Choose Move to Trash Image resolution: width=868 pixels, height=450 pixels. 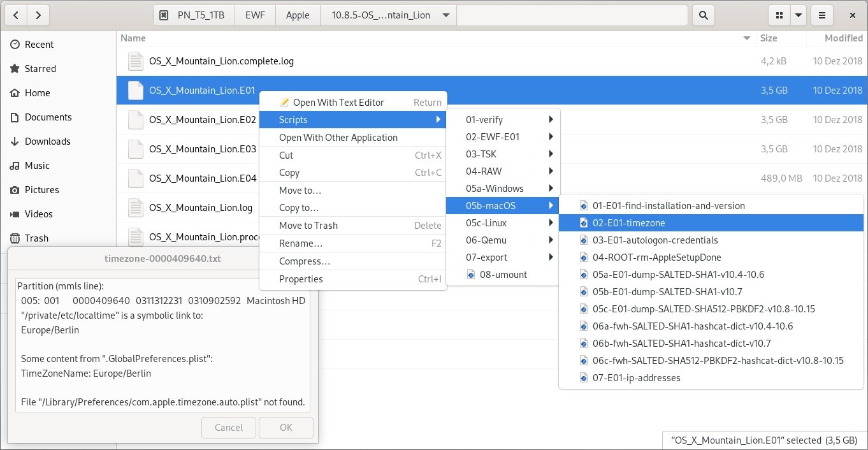(353, 226)
